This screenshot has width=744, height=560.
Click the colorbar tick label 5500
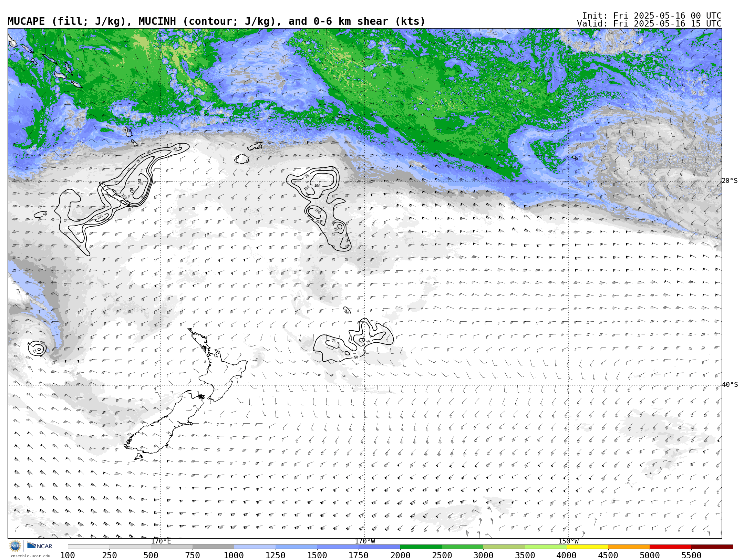point(691,556)
